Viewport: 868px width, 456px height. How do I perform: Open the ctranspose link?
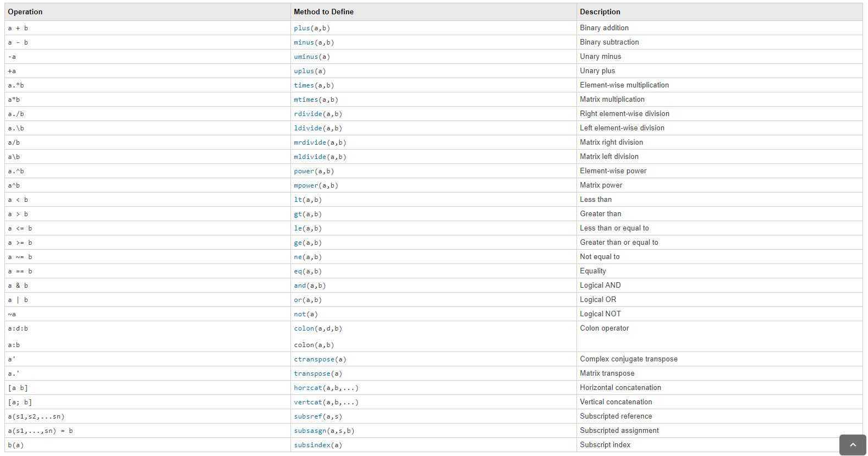[314, 359]
